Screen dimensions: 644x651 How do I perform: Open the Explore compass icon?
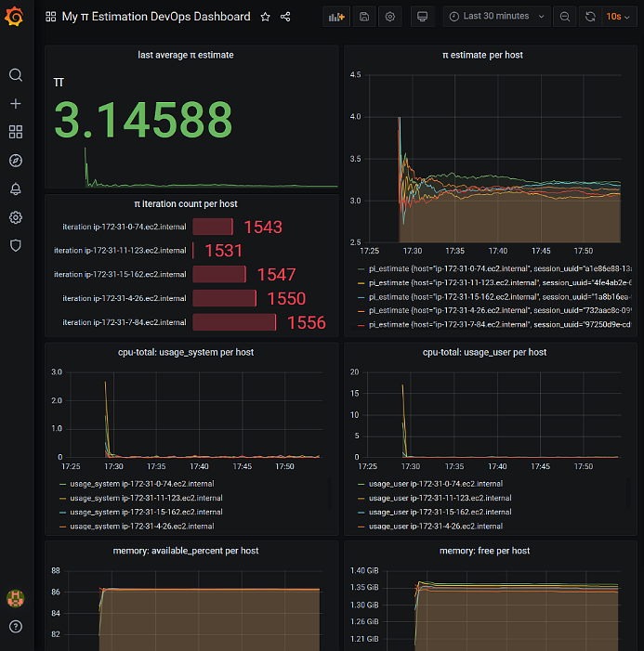click(15, 161)
